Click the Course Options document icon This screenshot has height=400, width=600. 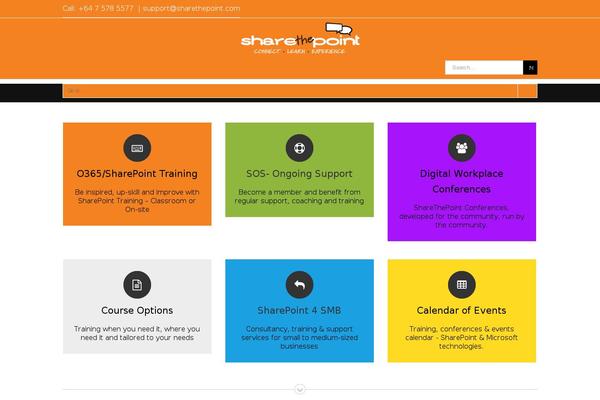point(137,284)
